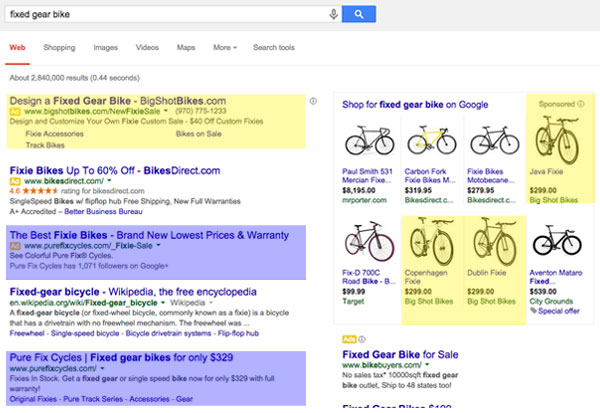Click Gear sitelink under Pure Fix Cycles
Screen dimensions: 600x413
(x=184, y=399)
